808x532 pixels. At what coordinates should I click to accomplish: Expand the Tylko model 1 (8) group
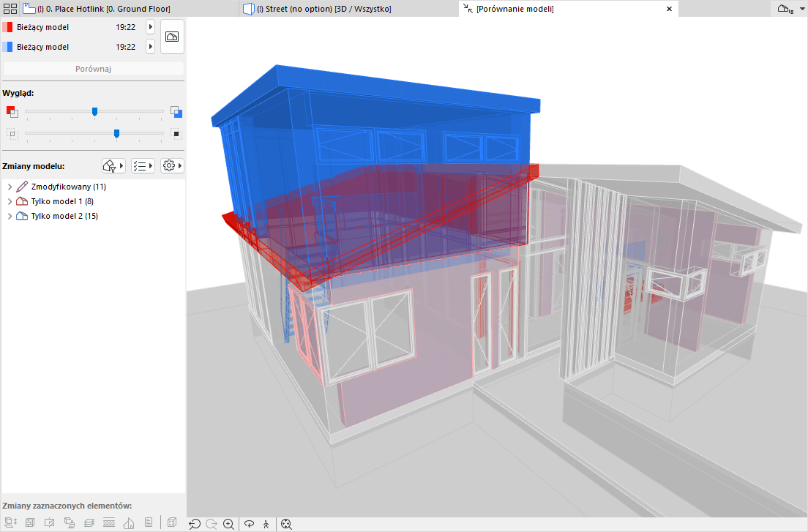[x=10, y=201]
